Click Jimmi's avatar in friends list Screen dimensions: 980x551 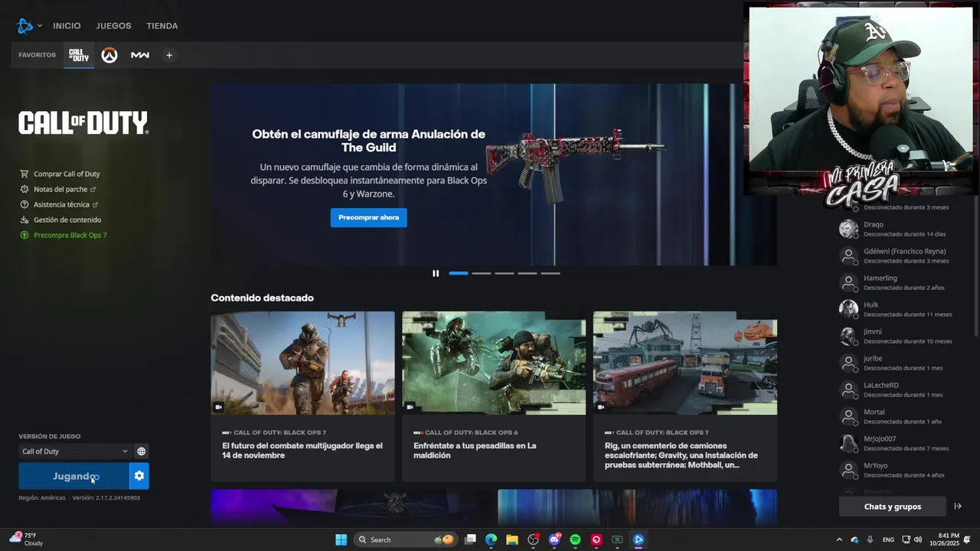[848, 336]
